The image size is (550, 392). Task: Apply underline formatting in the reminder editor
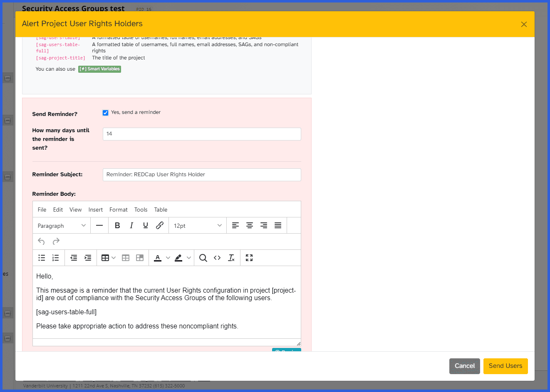pos(146,225)
